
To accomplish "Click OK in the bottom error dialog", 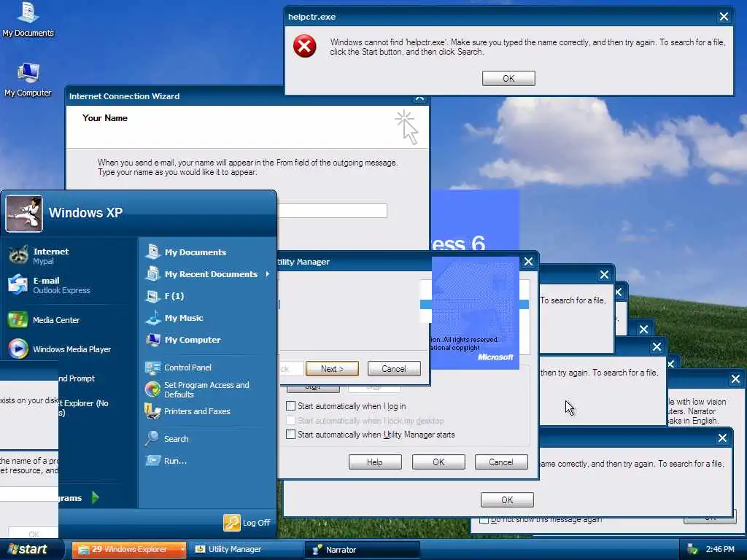I will (507, 499).
